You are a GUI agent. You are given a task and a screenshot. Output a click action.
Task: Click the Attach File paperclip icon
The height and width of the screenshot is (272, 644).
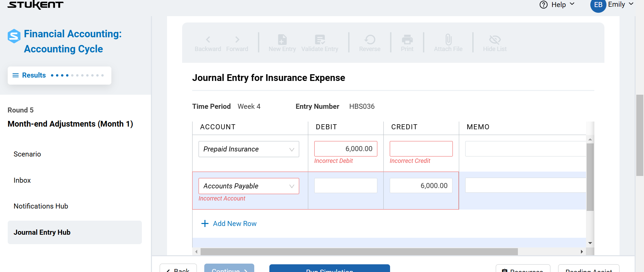[x=448, y=40]
